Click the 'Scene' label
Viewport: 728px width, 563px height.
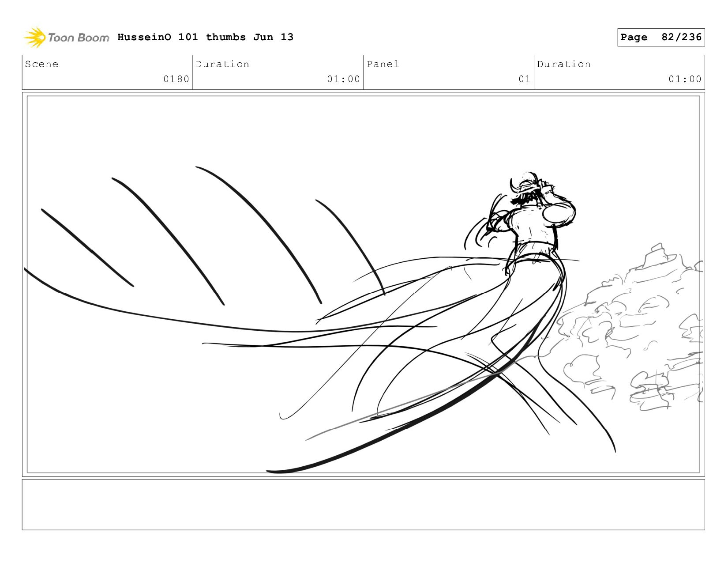41,64
